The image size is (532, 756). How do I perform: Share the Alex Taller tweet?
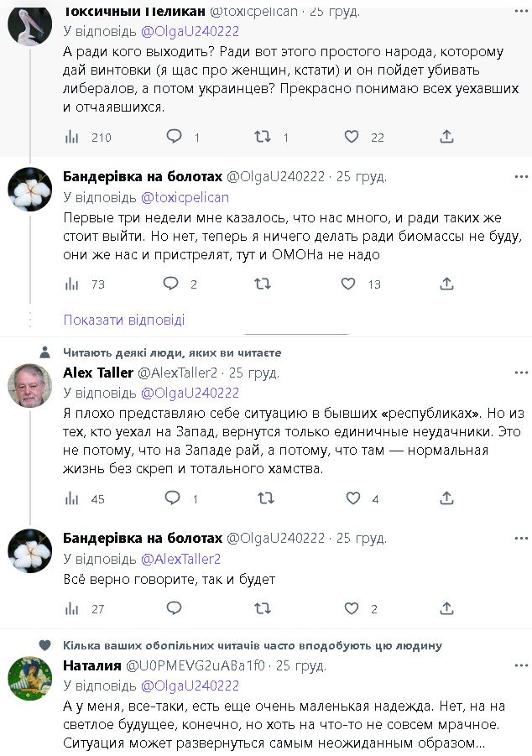tap(446, 498)
